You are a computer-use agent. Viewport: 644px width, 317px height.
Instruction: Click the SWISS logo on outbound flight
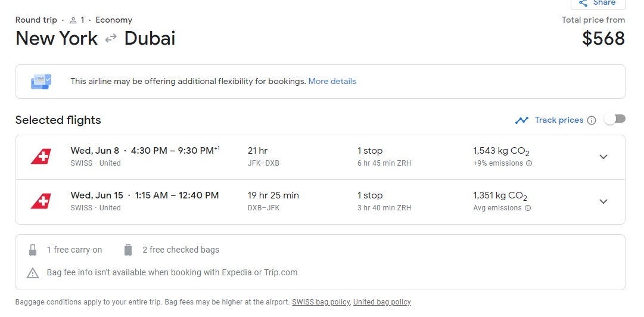click(x=41, y=157)
